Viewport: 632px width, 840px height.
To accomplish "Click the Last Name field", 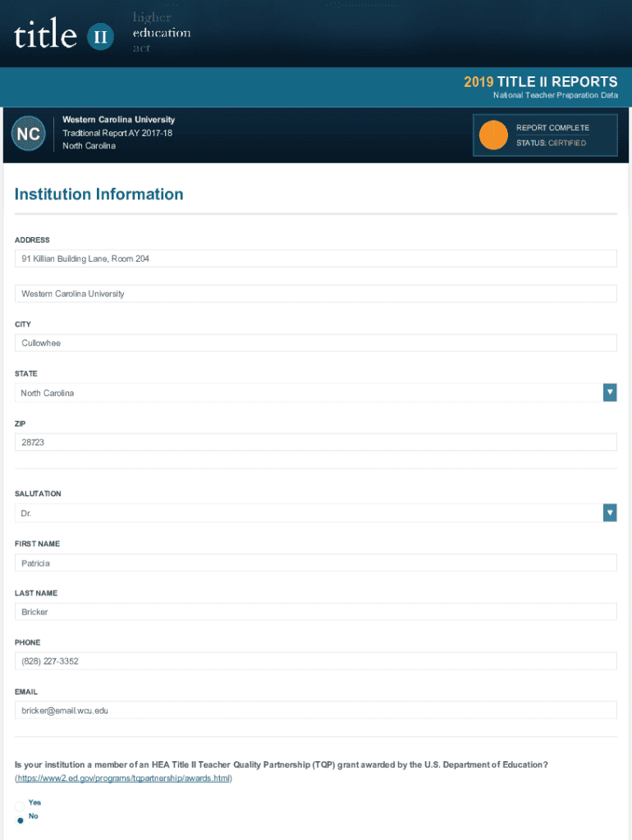I will click(x=315, y=612).
